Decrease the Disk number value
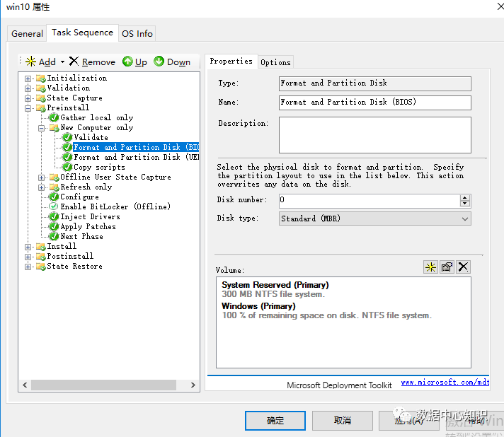This screenshot has width=504, height=437. point(465,204)
